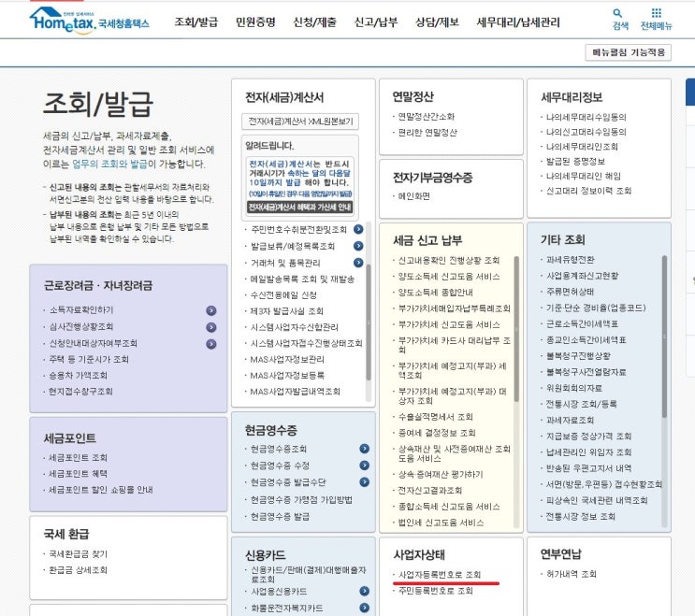Screen dimensions: 695x616
Task: Open the 조회/발급 menu
Action: [x=196, y=22]
